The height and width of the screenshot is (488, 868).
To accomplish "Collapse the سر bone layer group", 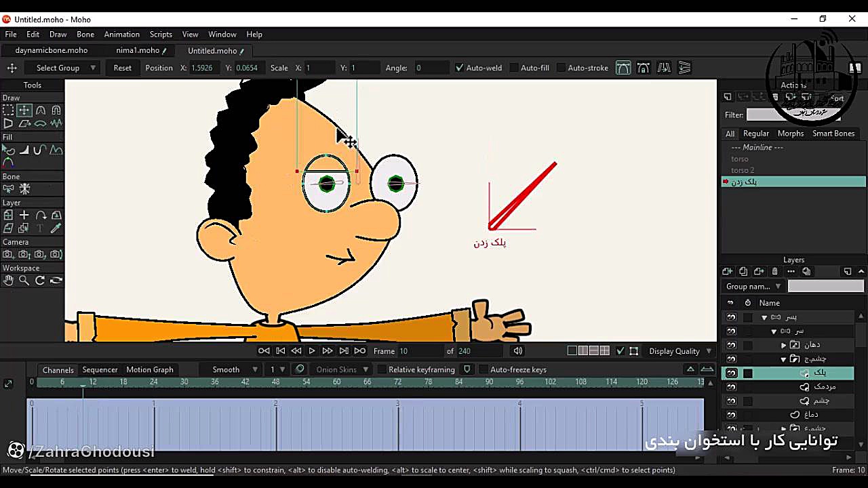I will 774,331.
